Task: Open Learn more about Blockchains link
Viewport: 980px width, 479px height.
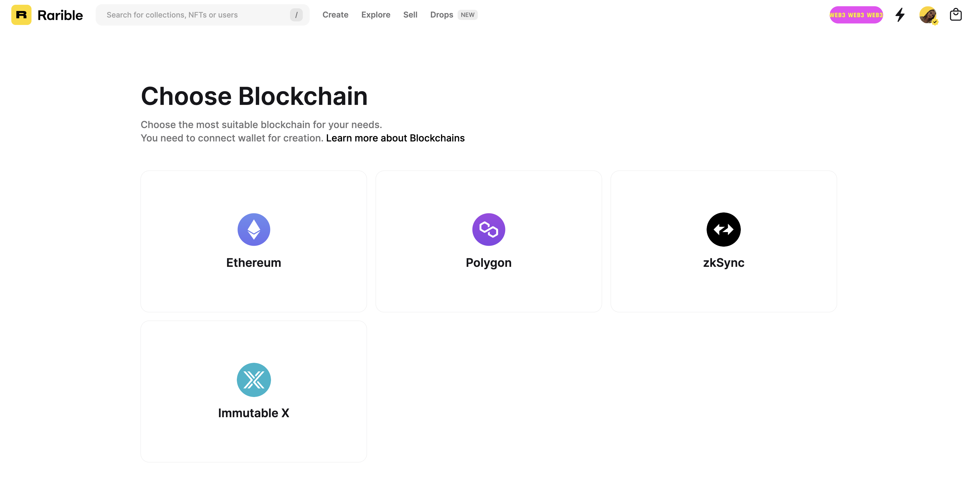Action: click(395, 138)
